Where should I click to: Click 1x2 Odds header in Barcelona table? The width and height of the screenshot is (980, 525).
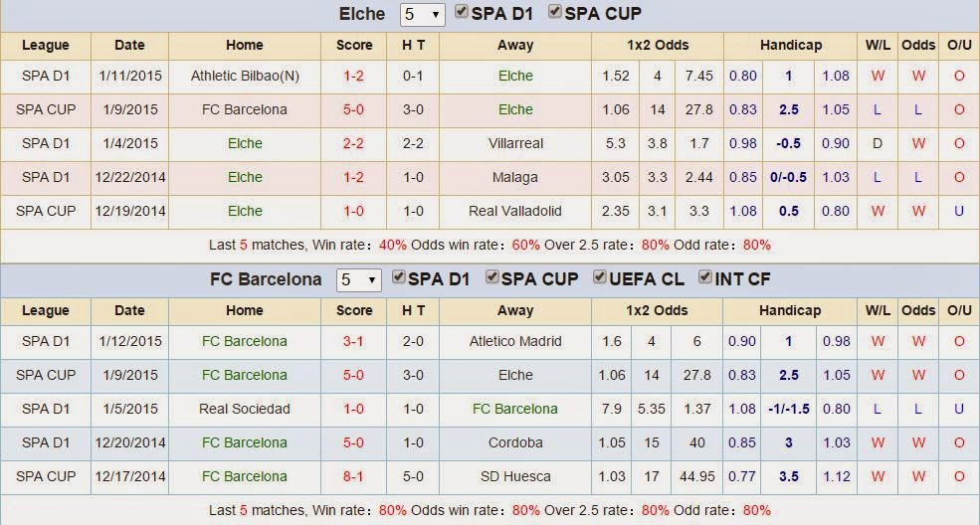(x=657, y=310)
